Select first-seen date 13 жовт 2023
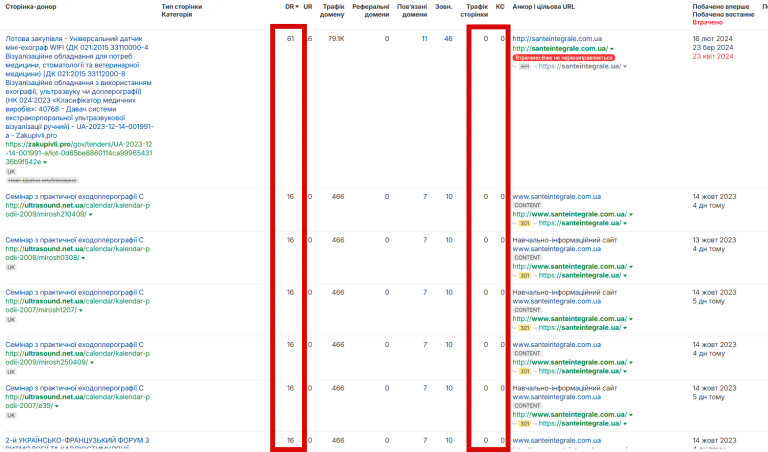768x452 pixels. 714,240
